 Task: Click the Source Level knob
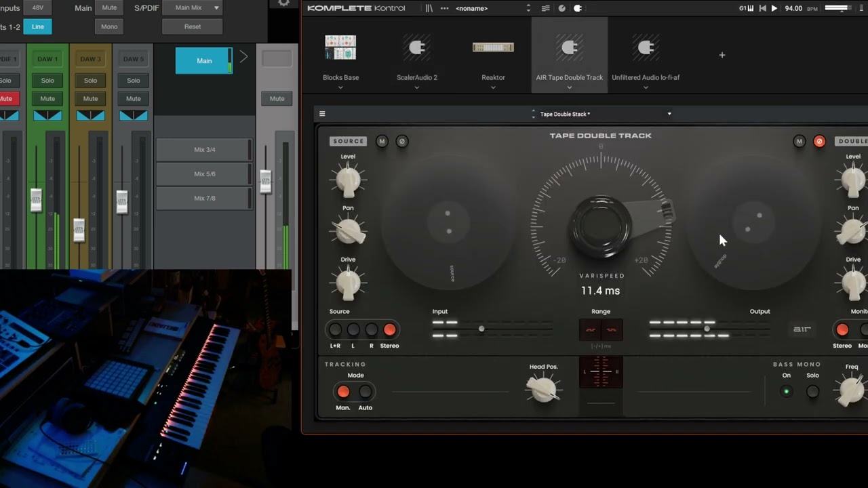click(x=348, y=180)
